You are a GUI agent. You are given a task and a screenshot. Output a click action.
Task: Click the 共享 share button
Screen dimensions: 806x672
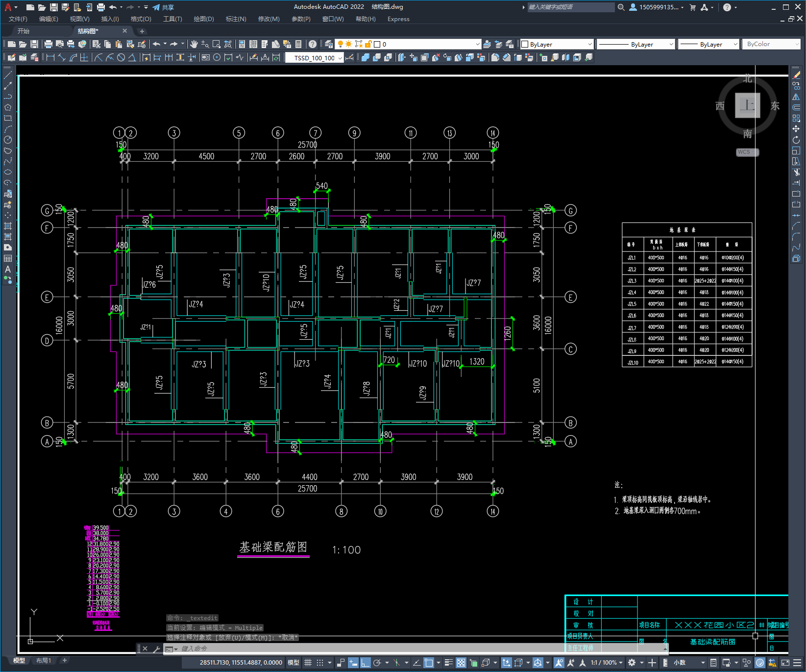(163, 7)
